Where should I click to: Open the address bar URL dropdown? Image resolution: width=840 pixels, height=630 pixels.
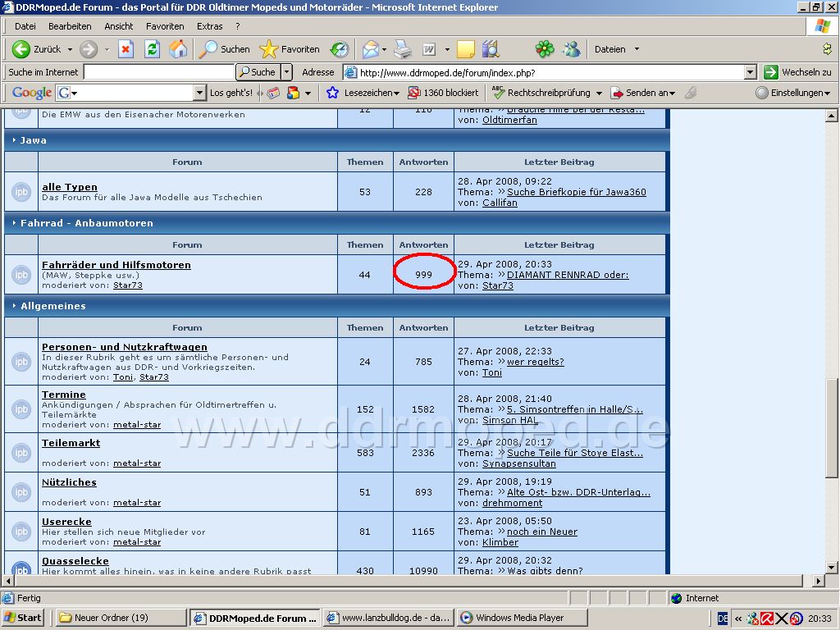tap(751, 72)
